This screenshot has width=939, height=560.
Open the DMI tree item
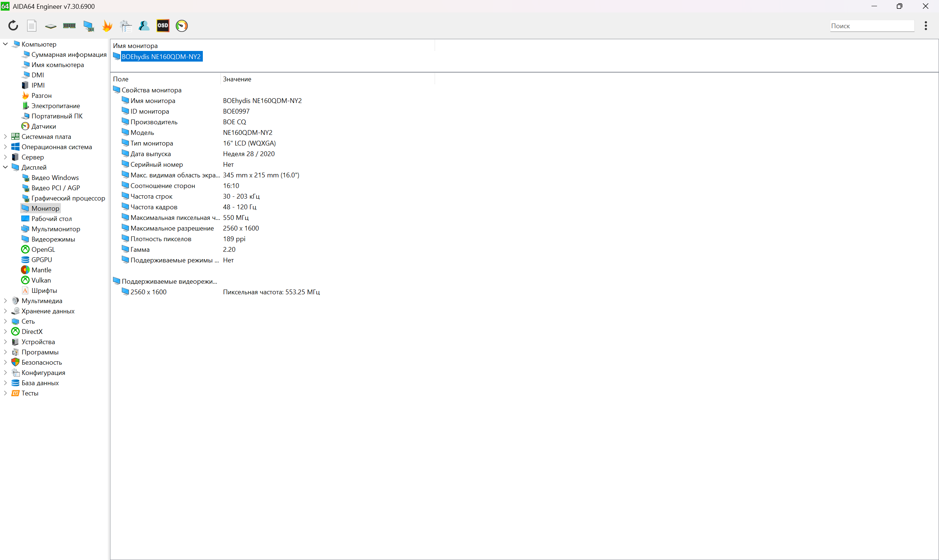pos(33,75)
